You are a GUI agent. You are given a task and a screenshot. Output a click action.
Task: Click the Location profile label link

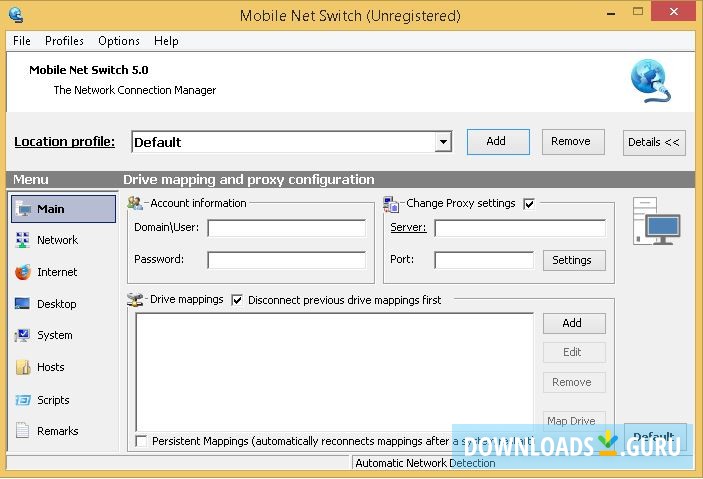pyautogui.click(x=65, y=142)
